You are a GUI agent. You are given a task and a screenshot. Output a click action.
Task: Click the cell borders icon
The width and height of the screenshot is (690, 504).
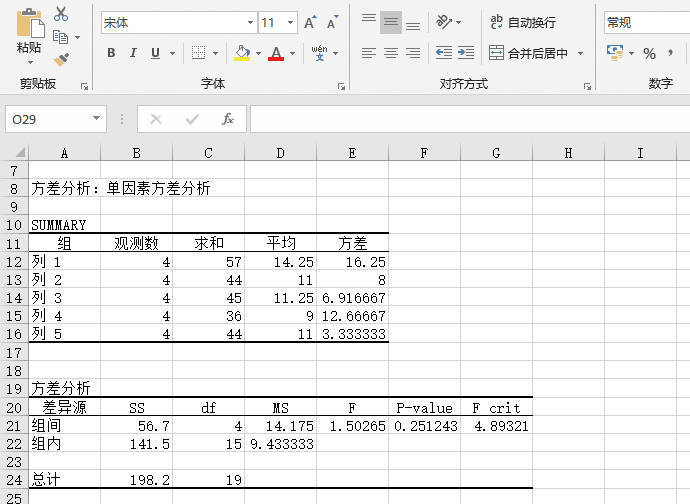tap(198, 53)
